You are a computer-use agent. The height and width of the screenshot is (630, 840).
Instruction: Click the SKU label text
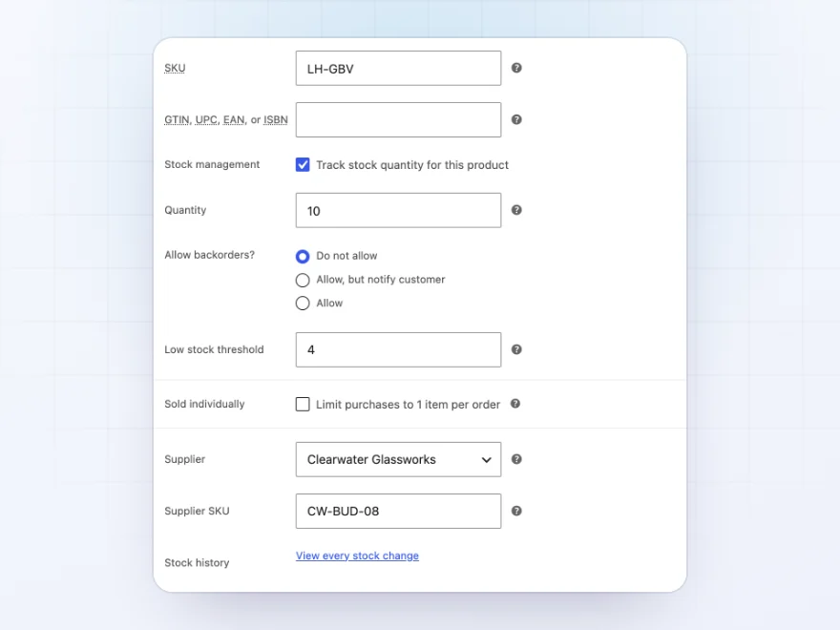pos(175,68)
